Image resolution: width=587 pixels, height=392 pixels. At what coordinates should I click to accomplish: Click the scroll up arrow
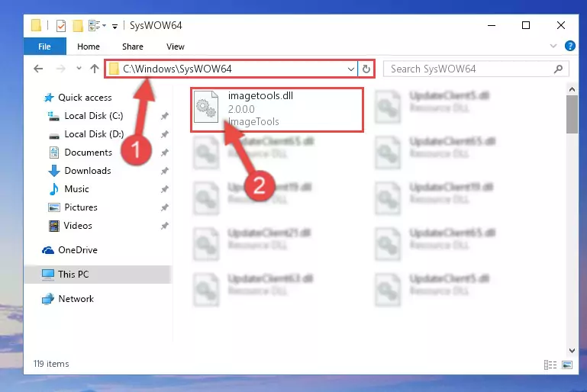572,89
